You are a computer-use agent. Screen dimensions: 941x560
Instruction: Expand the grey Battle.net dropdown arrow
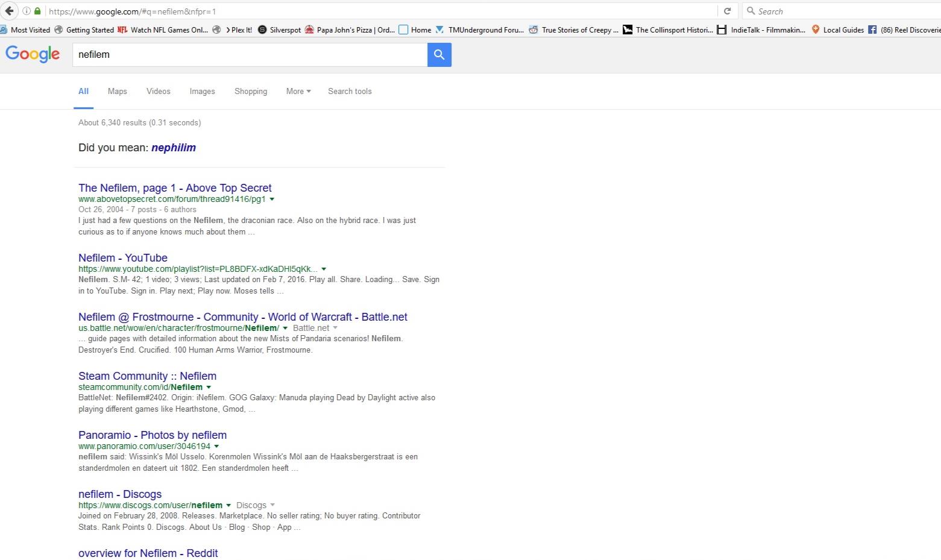coord(335,328)
